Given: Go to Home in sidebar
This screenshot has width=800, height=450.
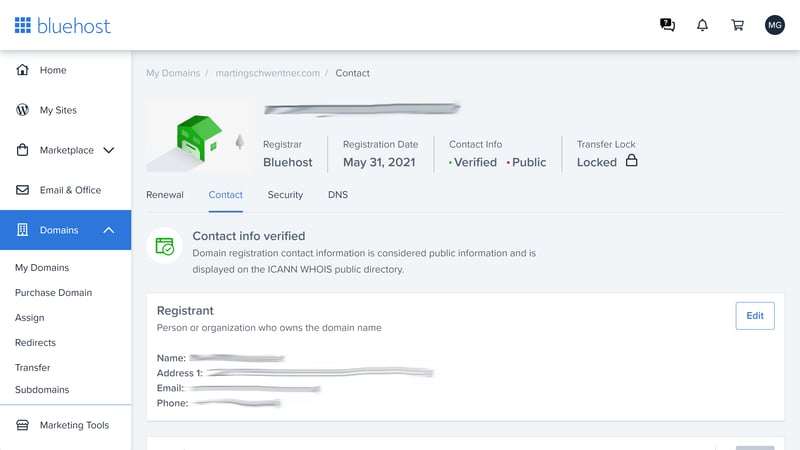Looking at the screenshot, I should 53,70.
